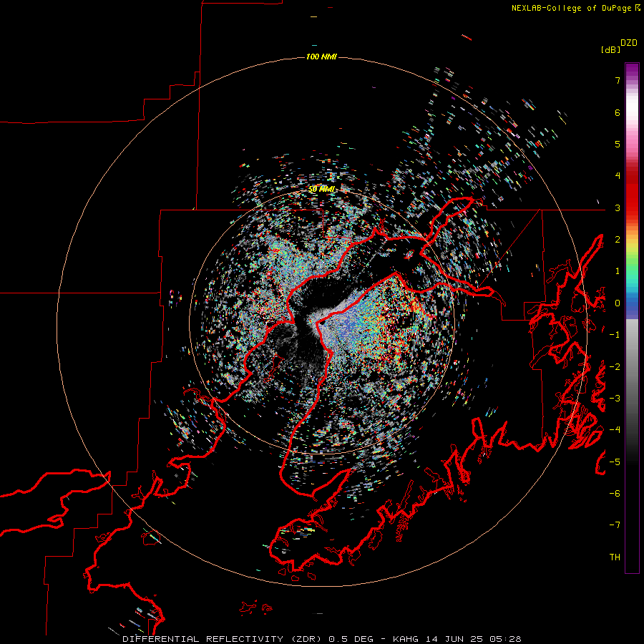This screenshot has height=644, width=644.
Task: Click the [dB] units label
Action: pyautogui.click(x=610, y=50)
